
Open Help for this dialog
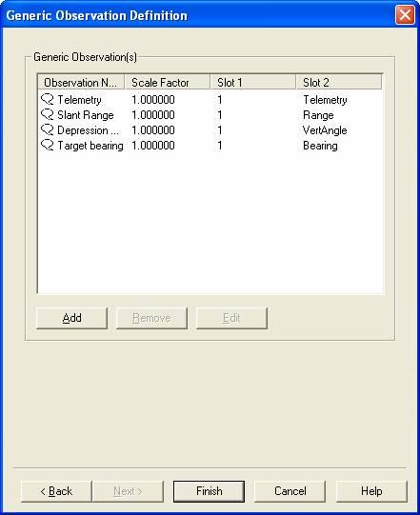pos(371,491)
